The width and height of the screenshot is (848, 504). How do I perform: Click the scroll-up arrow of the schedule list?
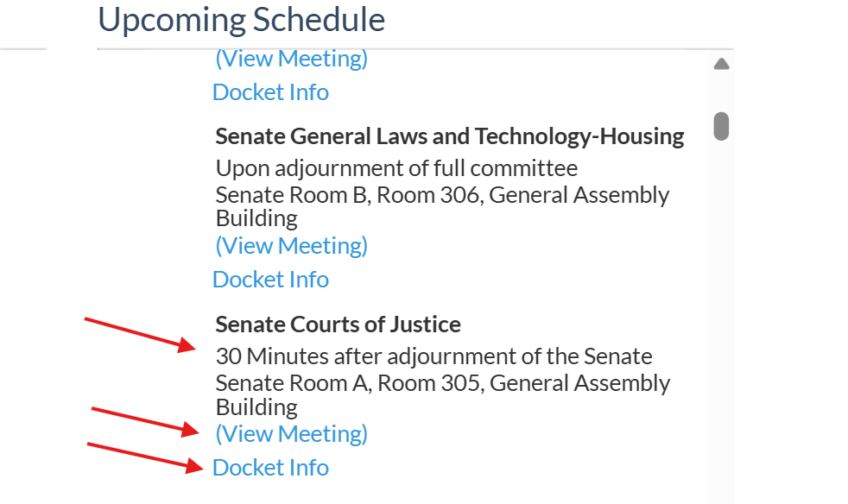coord(722,64)
